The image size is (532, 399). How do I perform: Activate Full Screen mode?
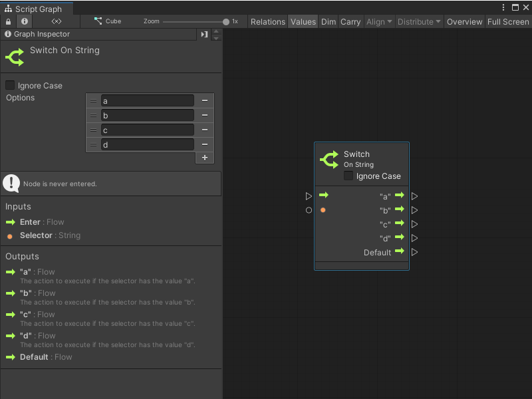(x=508, y=21)
